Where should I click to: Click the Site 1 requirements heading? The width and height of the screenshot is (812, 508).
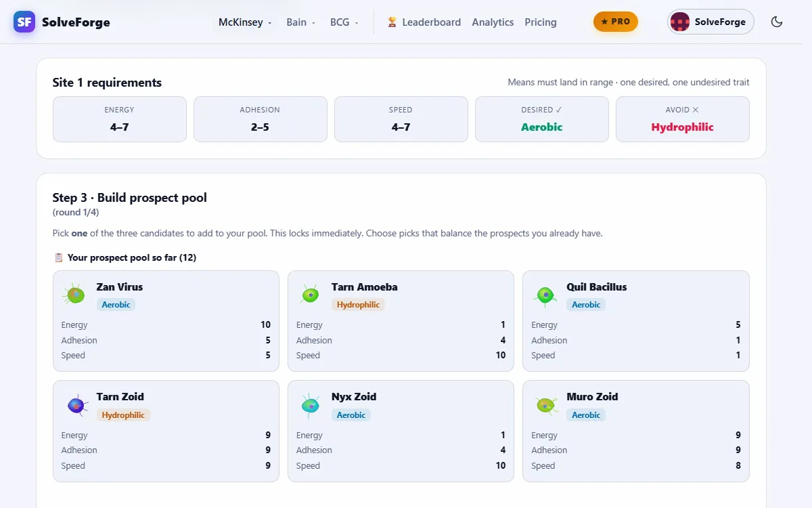(x=107, y=83)
